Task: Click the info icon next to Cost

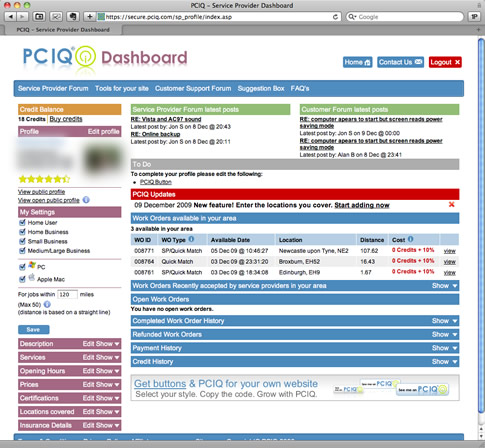Action: tap(411, 239)
